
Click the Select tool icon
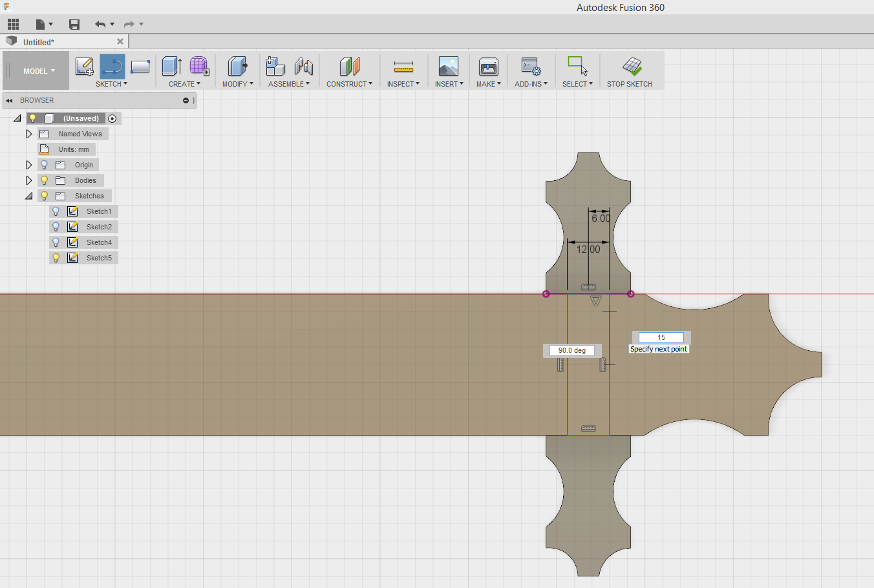coord(577,66)
